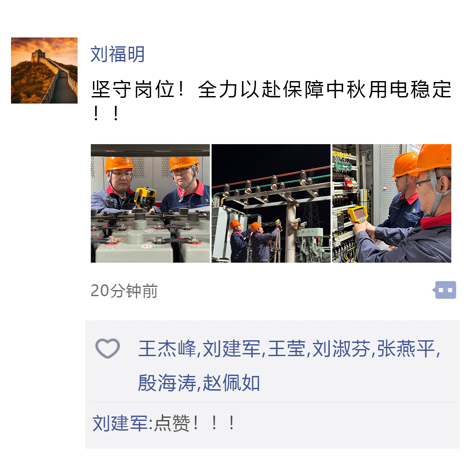Tap the heart likes icon
Viewport: 476px width, 476px height.
tap(108, 348)
